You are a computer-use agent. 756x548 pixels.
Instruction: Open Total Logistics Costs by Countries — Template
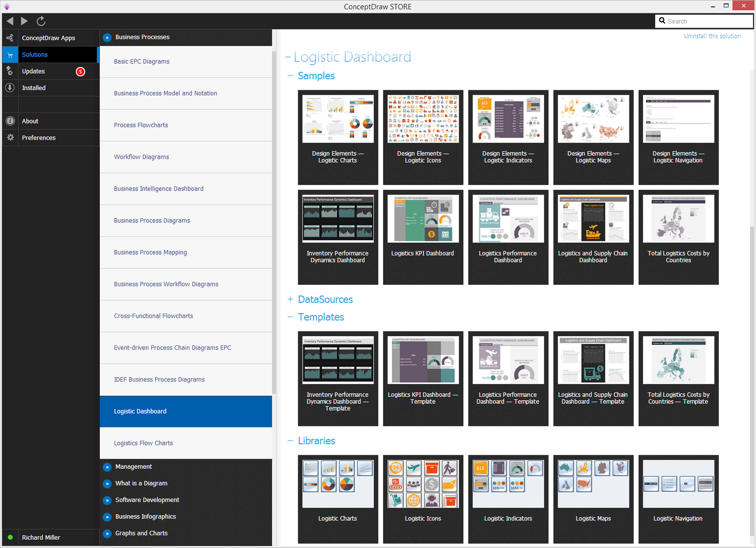(678, 379)
